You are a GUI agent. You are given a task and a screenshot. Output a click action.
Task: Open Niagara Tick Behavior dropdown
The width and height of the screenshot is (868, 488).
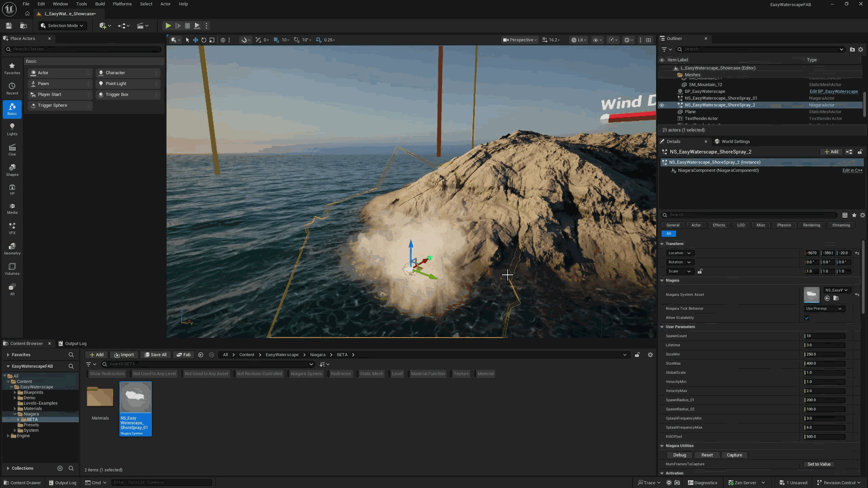(824, 309)
